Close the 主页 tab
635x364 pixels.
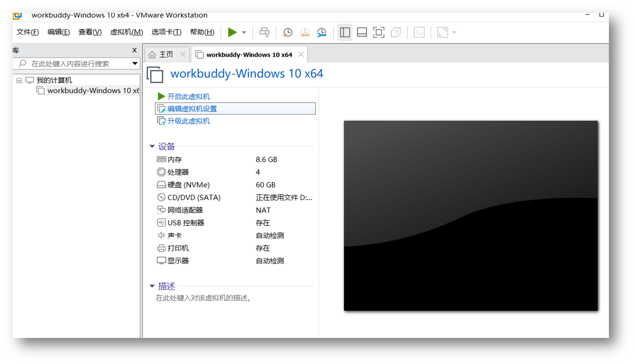coord(183,55)
